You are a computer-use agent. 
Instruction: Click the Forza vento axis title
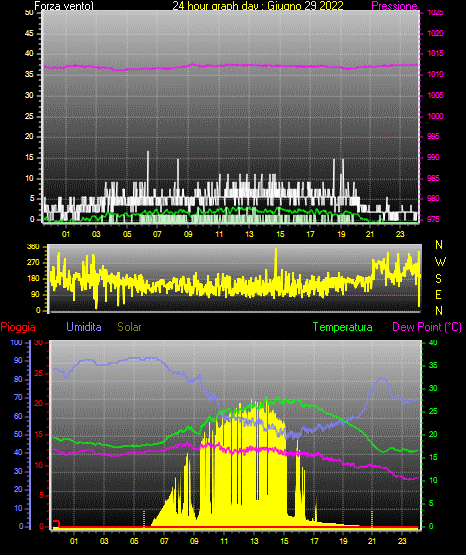(x=64, y=6)
